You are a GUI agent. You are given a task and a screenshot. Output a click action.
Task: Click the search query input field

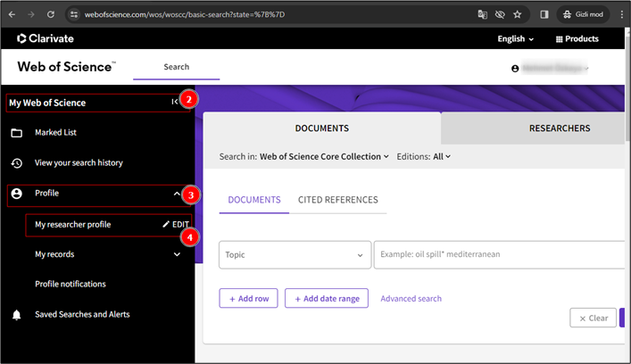coord(499,254)
